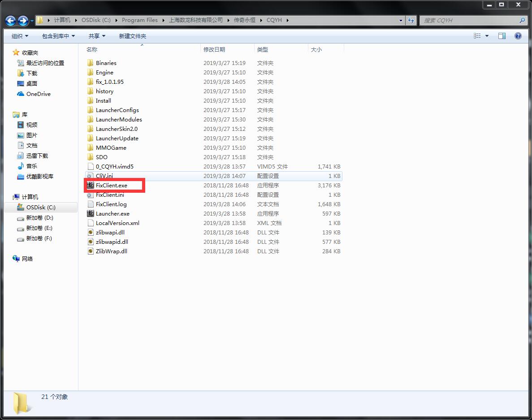Select the Launcher.exe application file

click(112, 213)
